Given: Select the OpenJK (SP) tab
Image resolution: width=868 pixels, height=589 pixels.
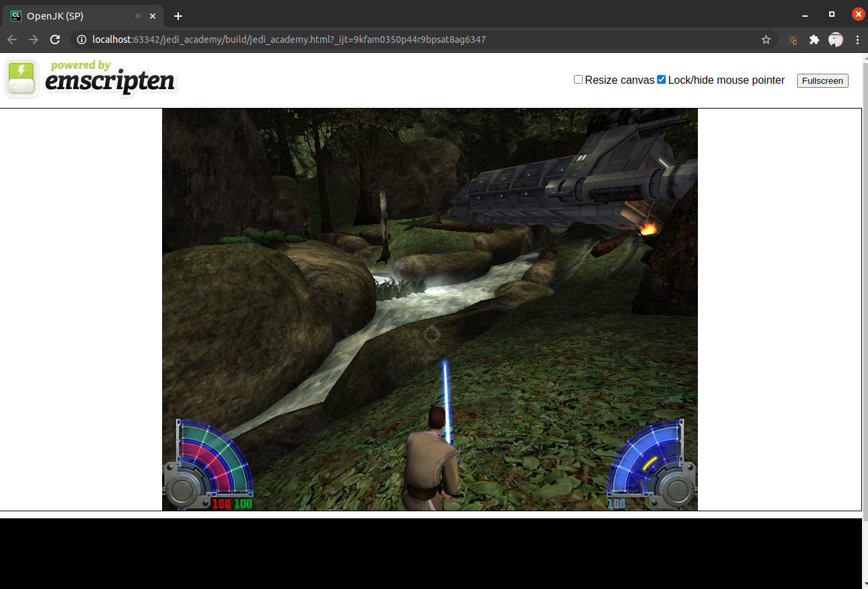Looking at the screenshot, I should tap(84, 16).
